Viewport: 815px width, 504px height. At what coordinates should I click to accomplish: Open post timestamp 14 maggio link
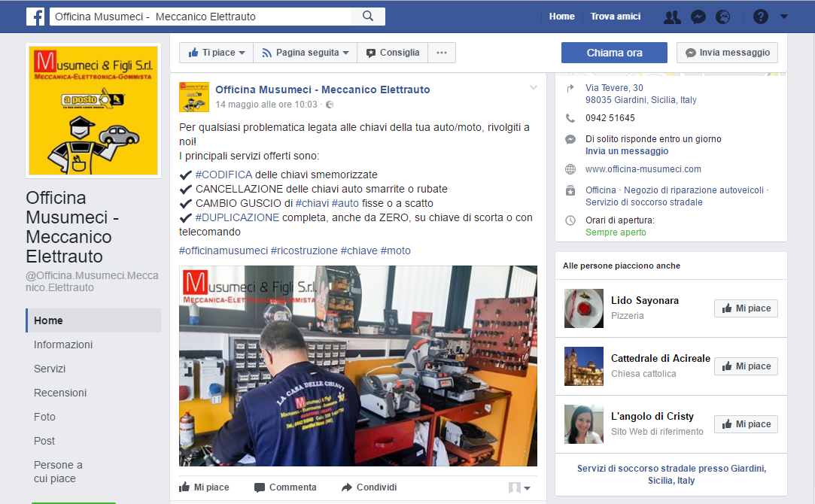266,105
